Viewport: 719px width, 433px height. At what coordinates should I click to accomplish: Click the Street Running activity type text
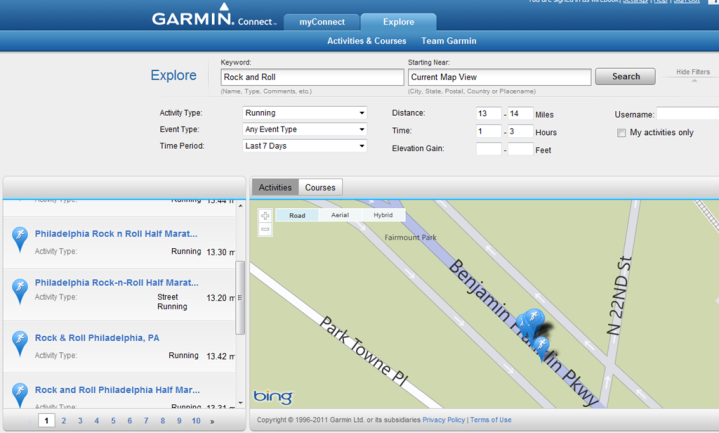tap(172, 302)
